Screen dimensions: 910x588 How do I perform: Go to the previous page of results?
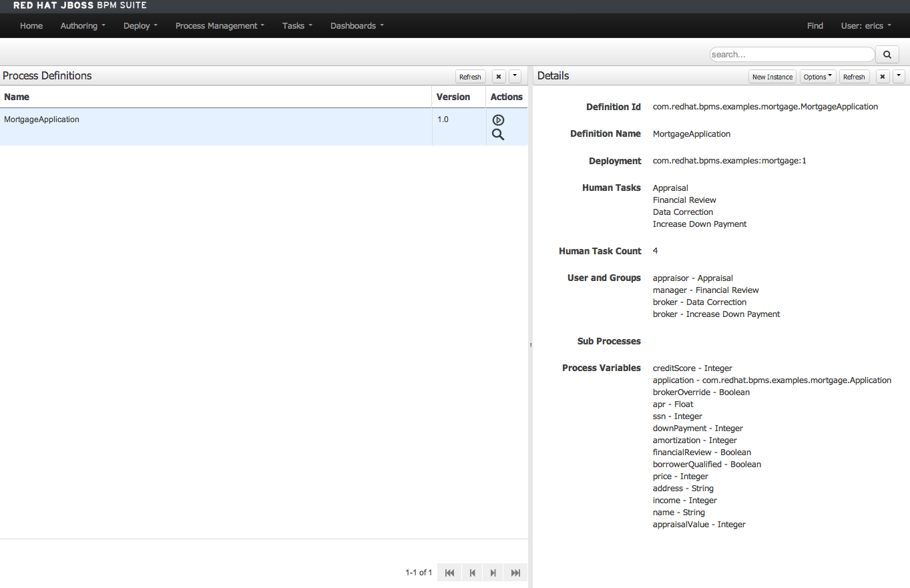click(472, 573)
